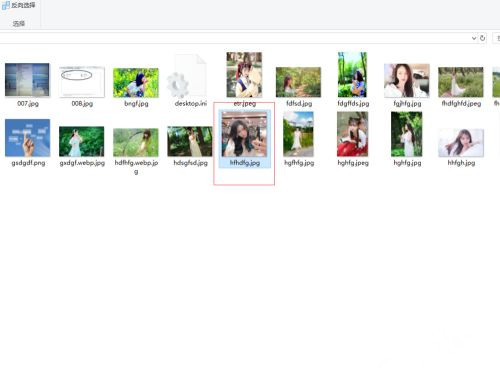Select the 008.jpg screenshot thumbnail
Viewport: 500px width, 375px height.
(x=82, y=82)
